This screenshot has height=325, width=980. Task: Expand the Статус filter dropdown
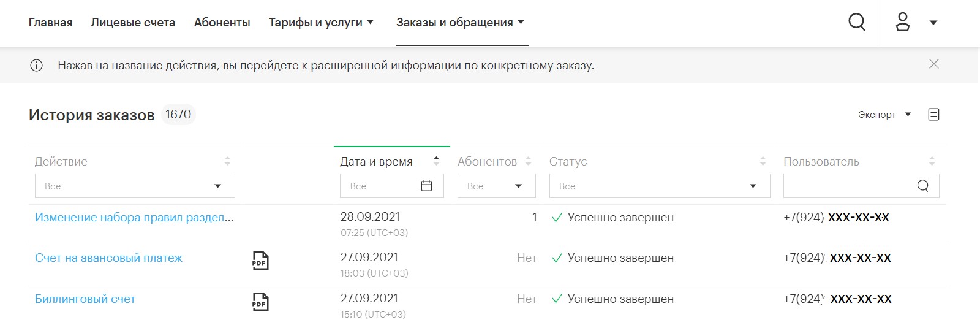(660, 186)
